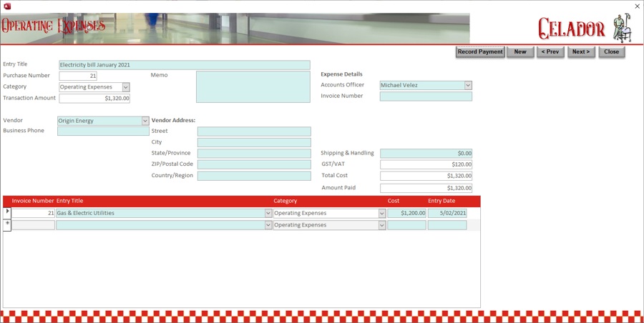Click the Access icon in the title bar
Viewport: 644px width, 323px height.
[6, 6]
